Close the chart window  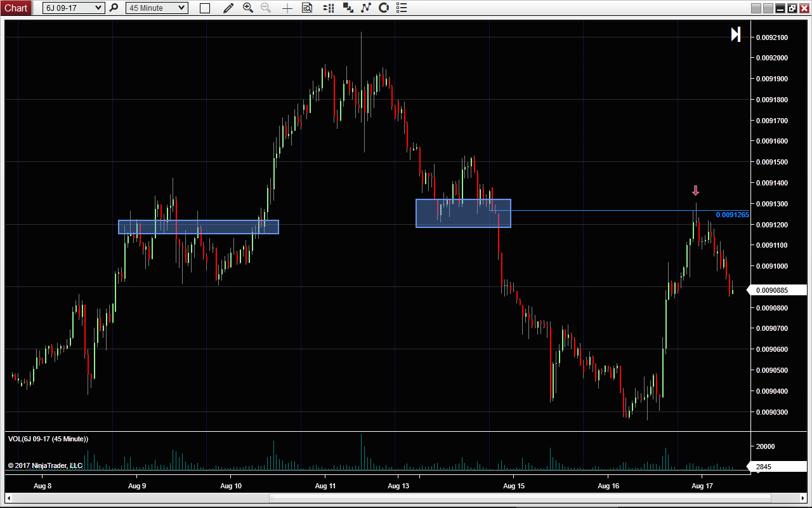coord(804,8)
